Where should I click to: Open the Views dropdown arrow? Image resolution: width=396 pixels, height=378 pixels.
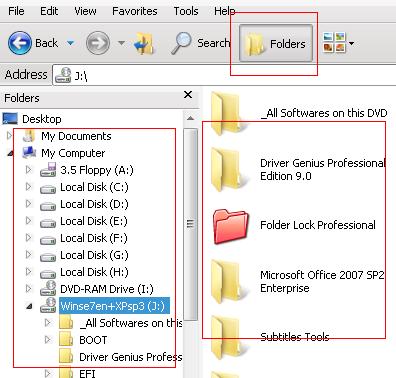[x=351, y=43]
